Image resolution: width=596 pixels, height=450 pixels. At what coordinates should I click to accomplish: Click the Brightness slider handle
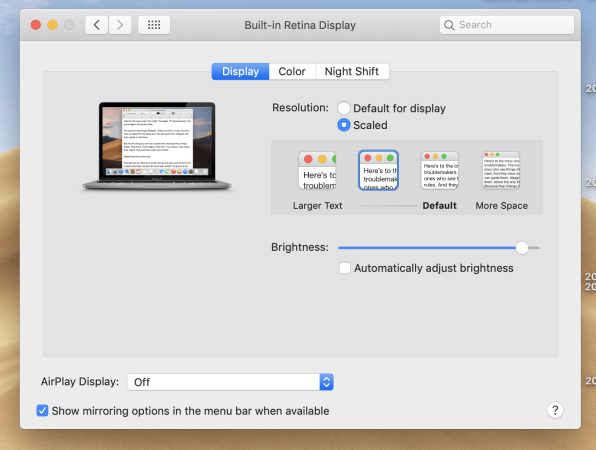[522, 248]
